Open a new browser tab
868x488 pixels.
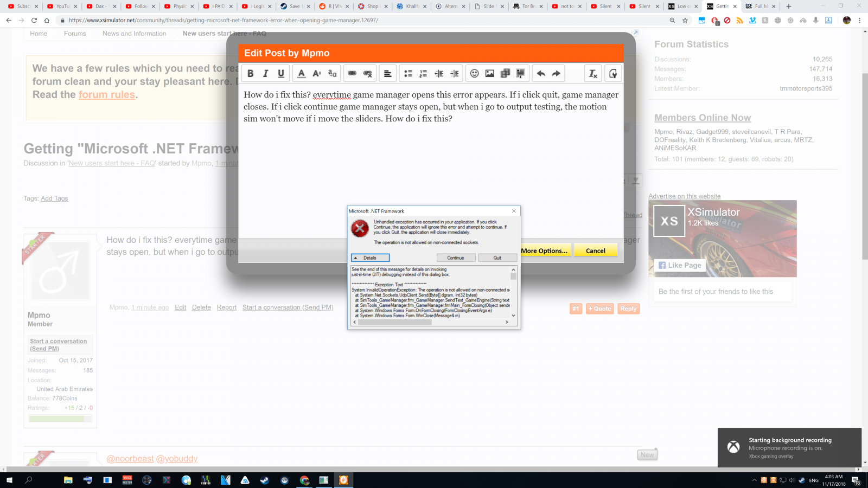click(789, 7)
